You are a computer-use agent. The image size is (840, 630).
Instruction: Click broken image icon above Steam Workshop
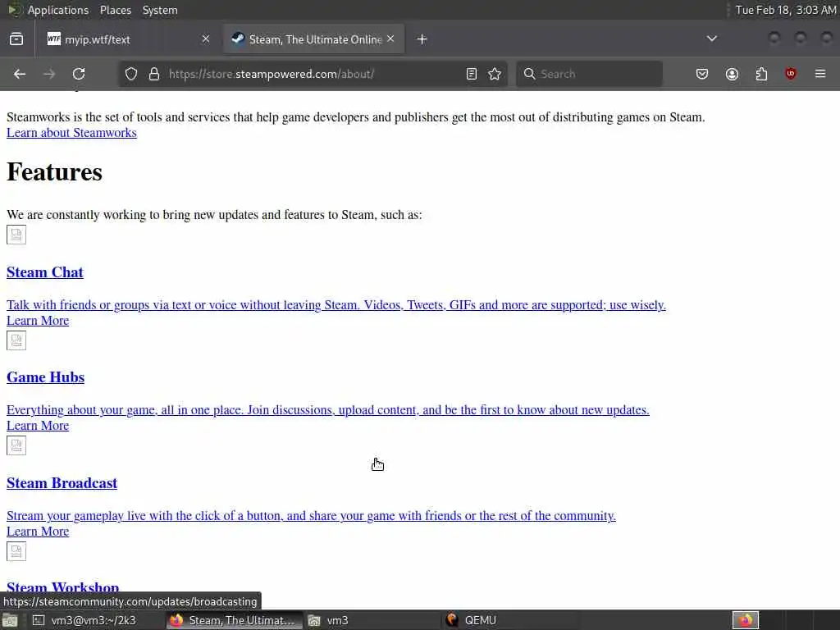click(16, 551)
